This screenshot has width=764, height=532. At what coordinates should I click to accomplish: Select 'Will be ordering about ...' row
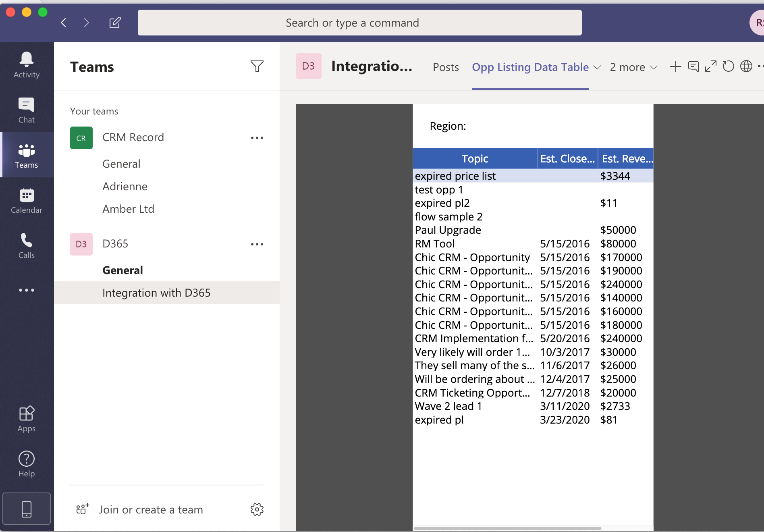pos(533,379)
